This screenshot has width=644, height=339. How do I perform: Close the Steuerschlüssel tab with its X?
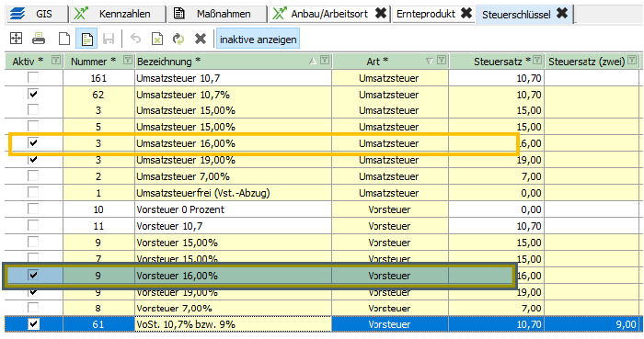coord(562,14)
